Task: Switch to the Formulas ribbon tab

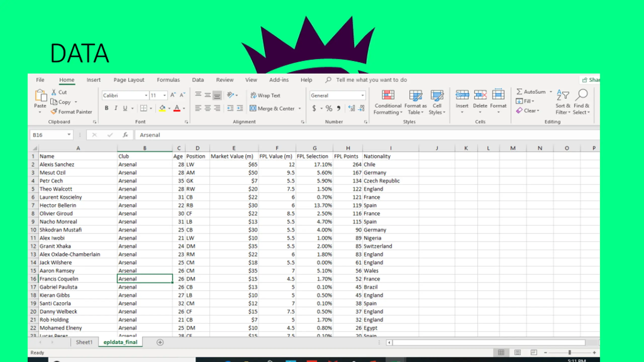Action: pos(168,80)
